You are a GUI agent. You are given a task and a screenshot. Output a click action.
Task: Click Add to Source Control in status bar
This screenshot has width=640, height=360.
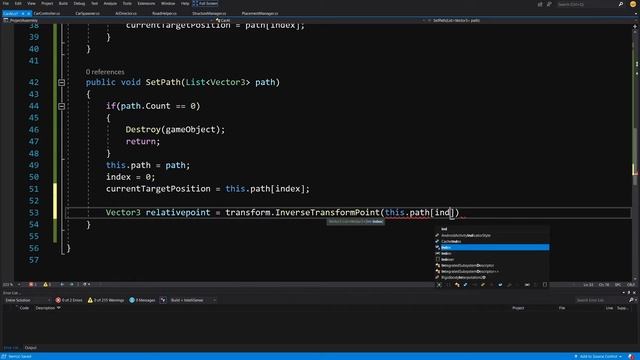click(598, 356)
